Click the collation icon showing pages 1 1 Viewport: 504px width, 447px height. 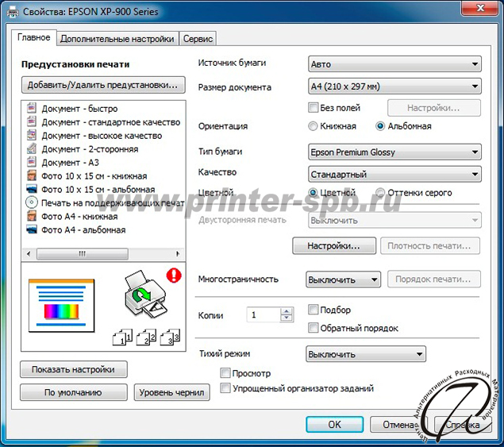coord(122,337)
